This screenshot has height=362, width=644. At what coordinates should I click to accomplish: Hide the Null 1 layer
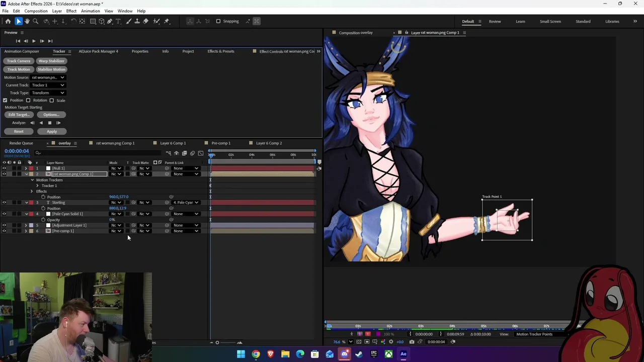(x=4, y=168)
